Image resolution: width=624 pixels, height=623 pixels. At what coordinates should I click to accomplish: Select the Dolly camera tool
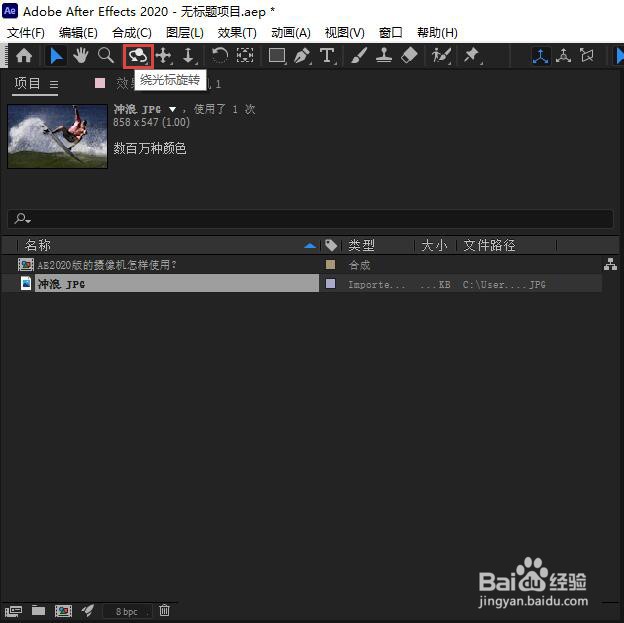point(188,56)
